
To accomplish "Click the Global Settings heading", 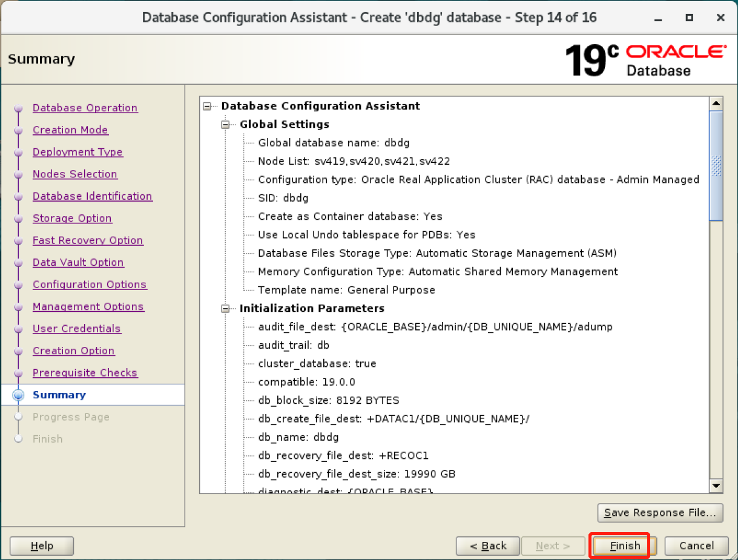I will pos(285,125).
